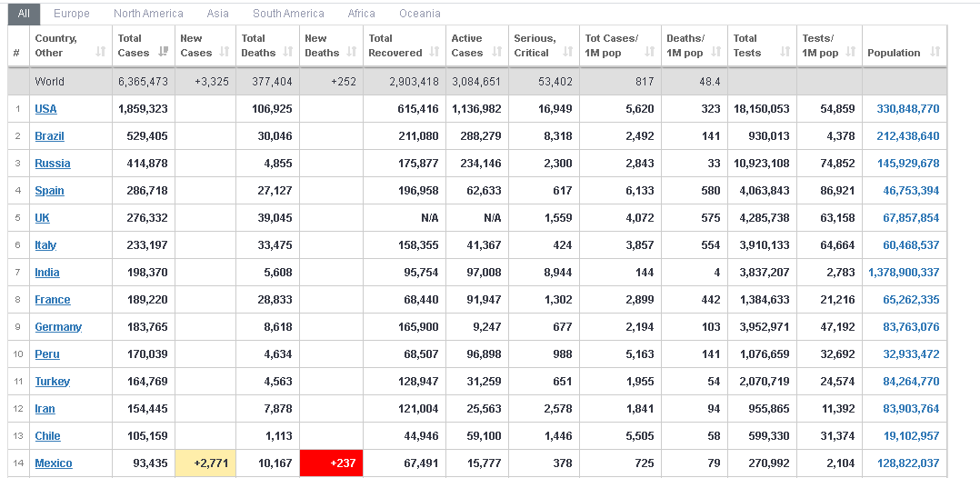980x478 pixels.
Task: Sort by Tests/1M pop arrow icon
Action: (851, 52)
